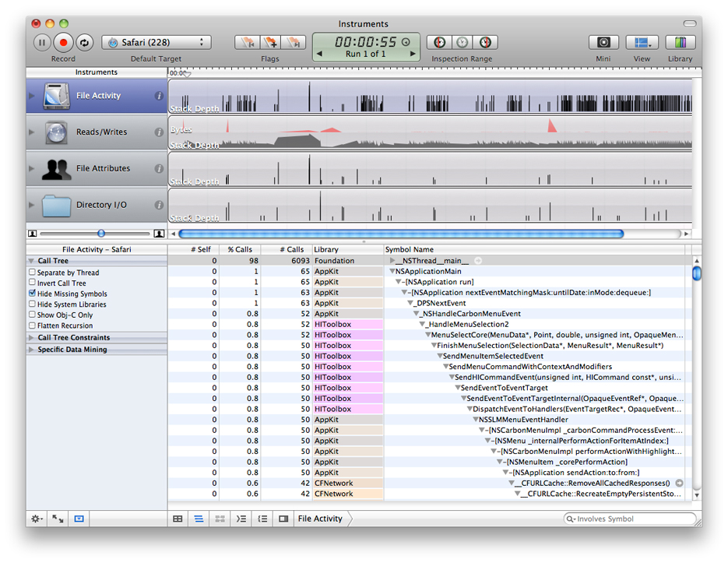The height and width of the screenshot is (563, 728).
Task: Expand the __NSThread__main__ row
Action: (x=392, y=261)
